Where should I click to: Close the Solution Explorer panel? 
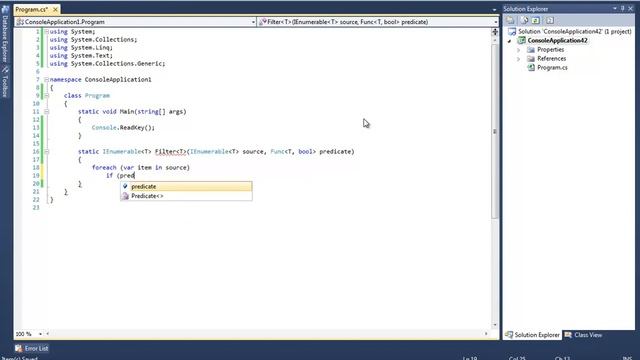coord(631,9)
